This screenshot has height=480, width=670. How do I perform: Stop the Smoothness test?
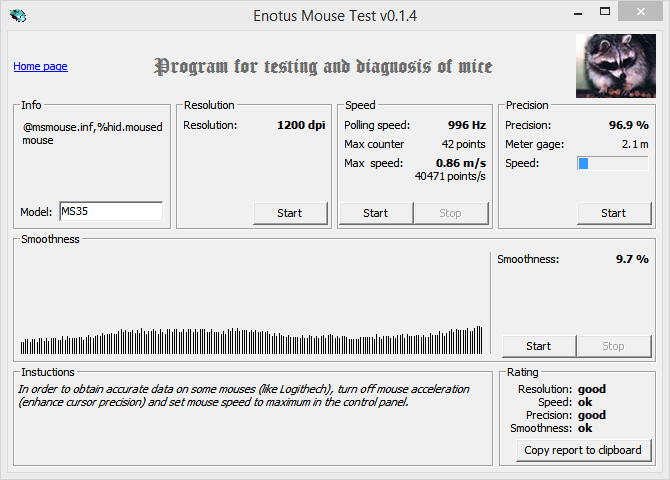(x=614, y=346)
